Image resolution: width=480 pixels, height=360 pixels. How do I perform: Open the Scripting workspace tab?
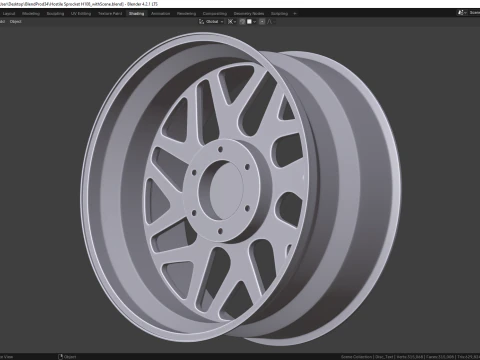pyautogui.click(x=279, y=14)
